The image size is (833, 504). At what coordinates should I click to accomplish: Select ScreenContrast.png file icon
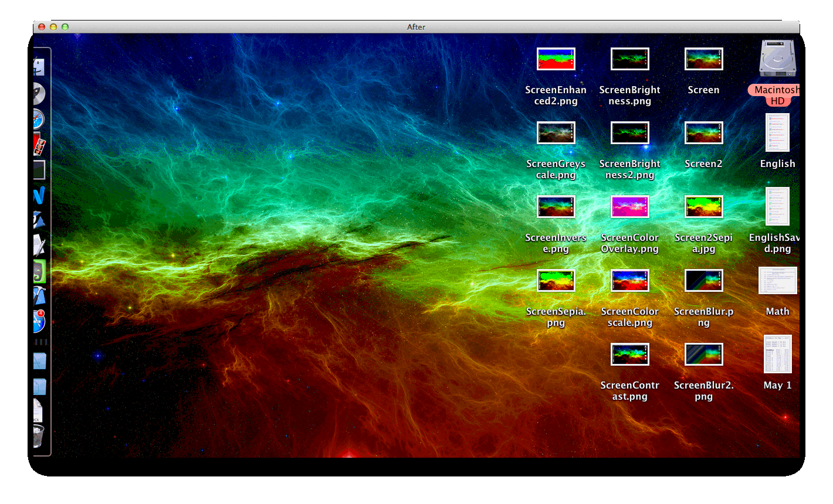point(629,354)
